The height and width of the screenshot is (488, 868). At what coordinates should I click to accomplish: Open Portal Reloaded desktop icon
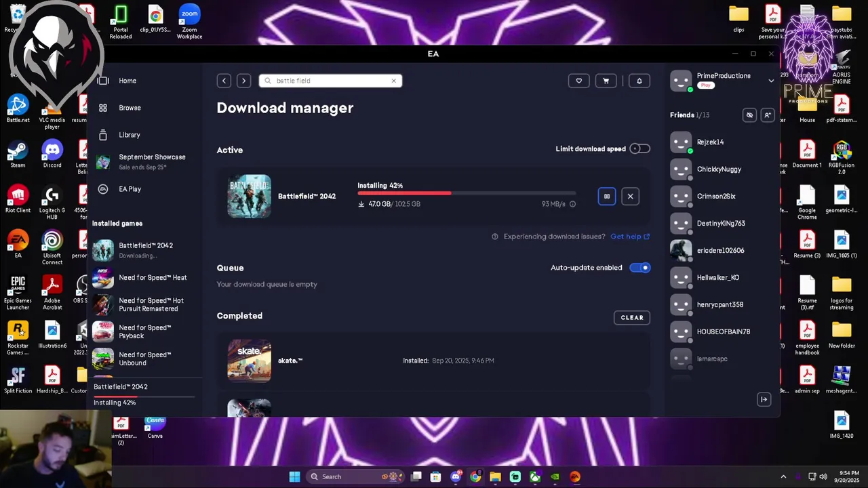[121, 22]
